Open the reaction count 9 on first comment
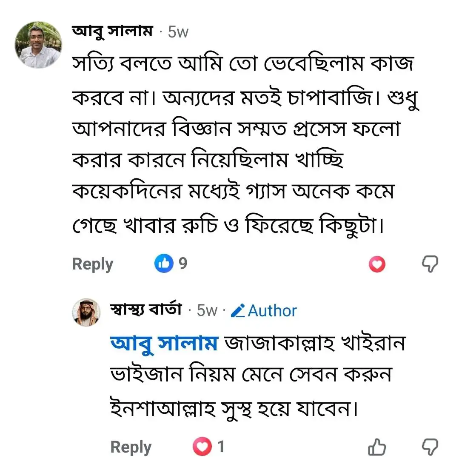 click(182, 264)
